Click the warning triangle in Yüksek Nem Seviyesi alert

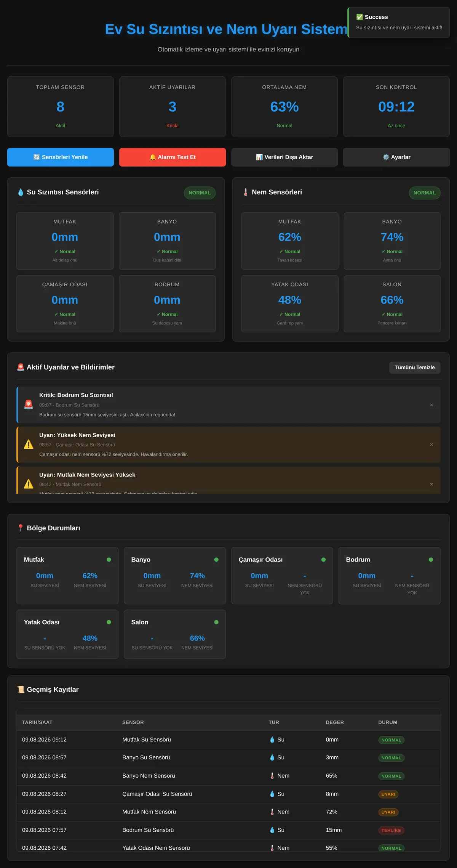click(x=29, y=444)
